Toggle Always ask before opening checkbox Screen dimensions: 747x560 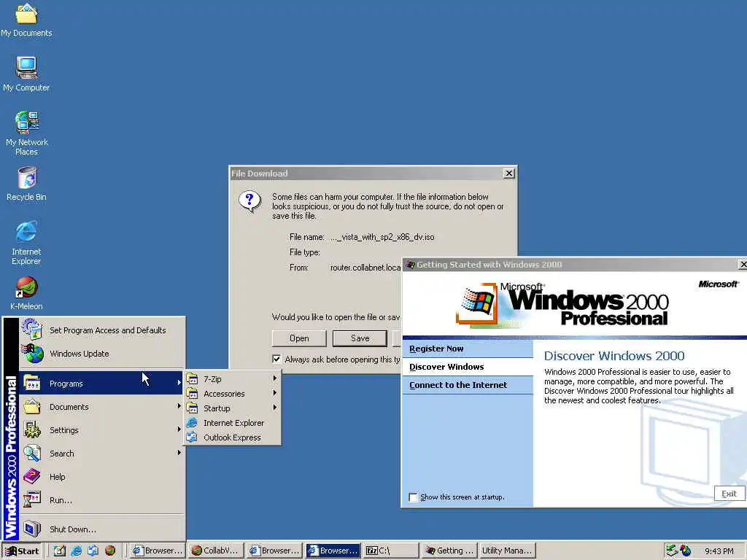point(276,359)
